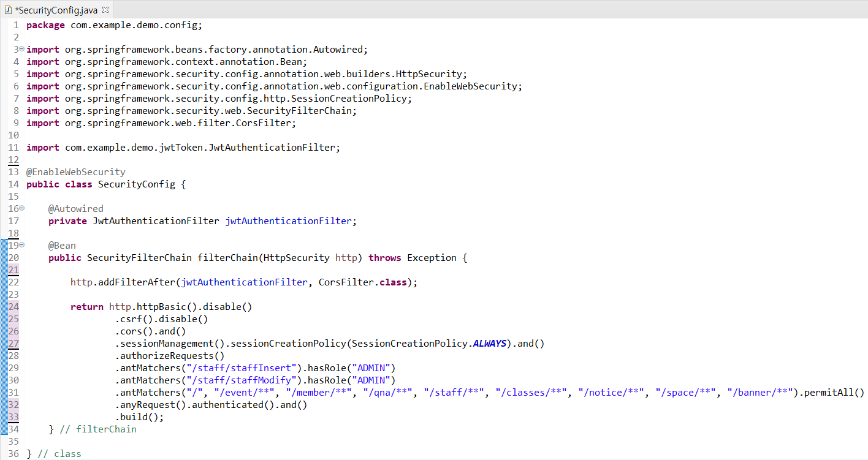Click line number 35 in the gutter
Image resolution: width=868 pixels, height=460 pixels.
14,442
